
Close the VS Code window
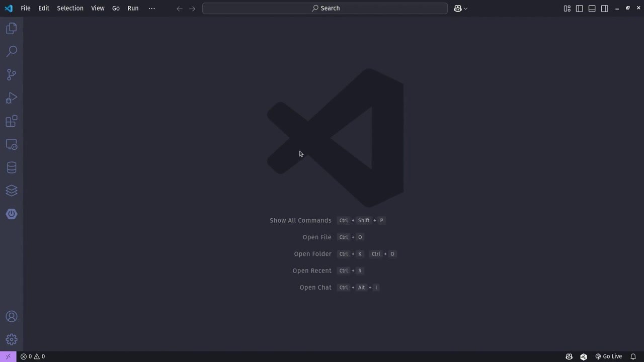638,8
